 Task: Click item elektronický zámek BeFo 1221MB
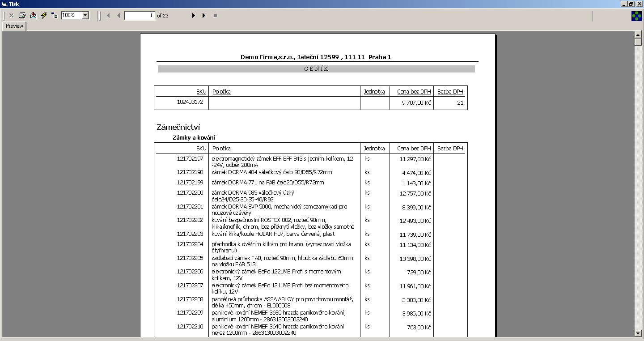click(x=276, y=274)
